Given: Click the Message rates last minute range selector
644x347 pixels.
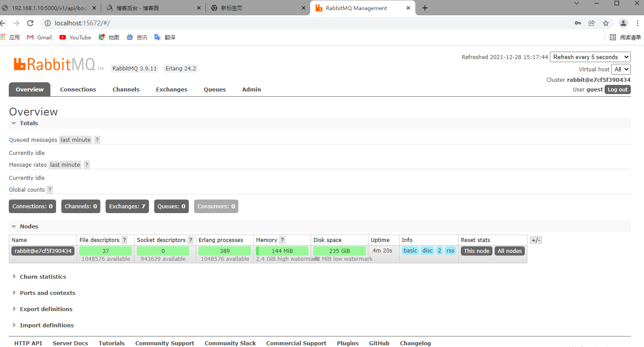Looking at the screenshot, I should [65, 165].
